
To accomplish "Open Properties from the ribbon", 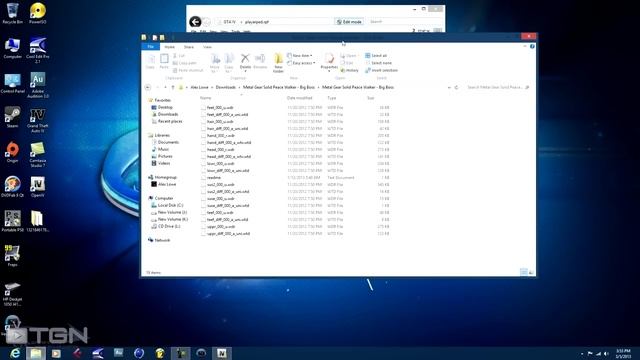I will (x=329, y=62).
